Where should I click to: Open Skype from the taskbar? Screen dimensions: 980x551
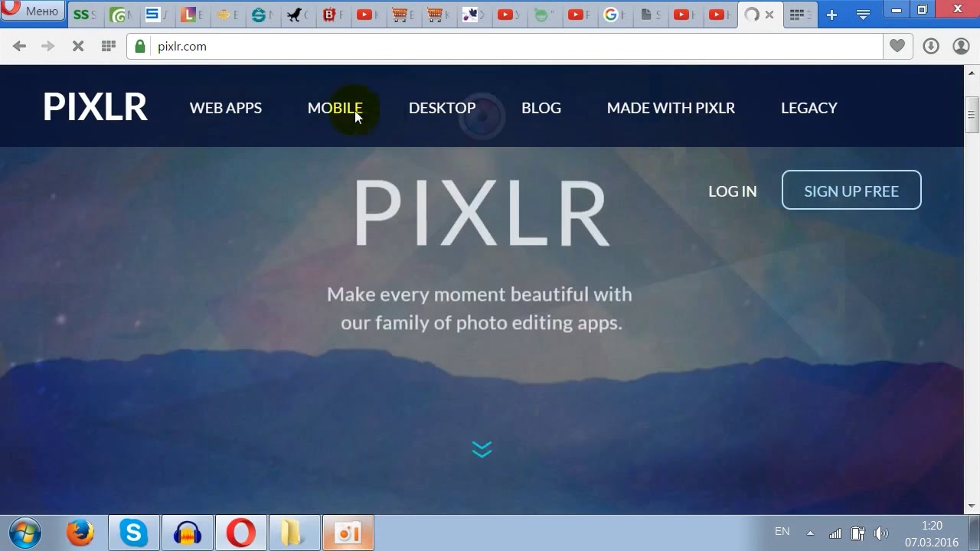133,533
